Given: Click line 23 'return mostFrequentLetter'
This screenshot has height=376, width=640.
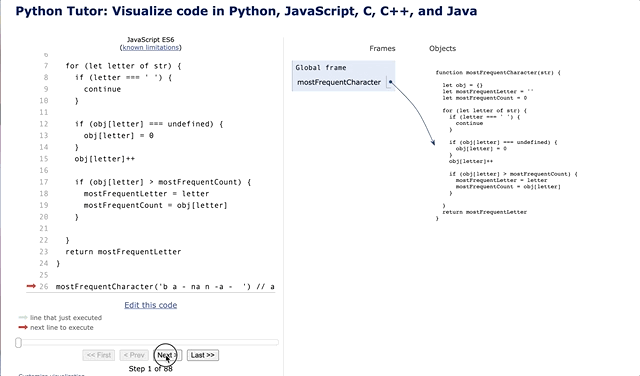Looking at the screenshot, I should tap(123, 252).
